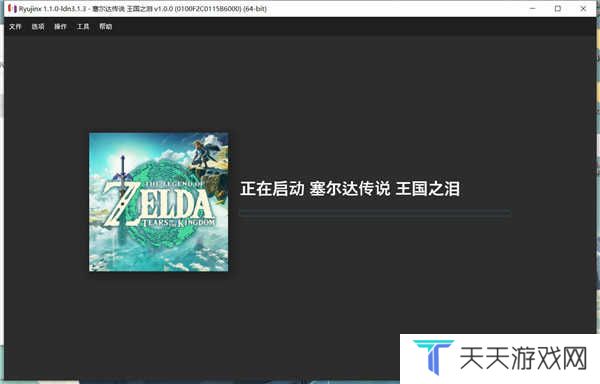Image resolution: width=600 pixels, height=384 pixels.
Task: Click the Zelda Tears of the Kingdom cover art
Action: [158, 202]
